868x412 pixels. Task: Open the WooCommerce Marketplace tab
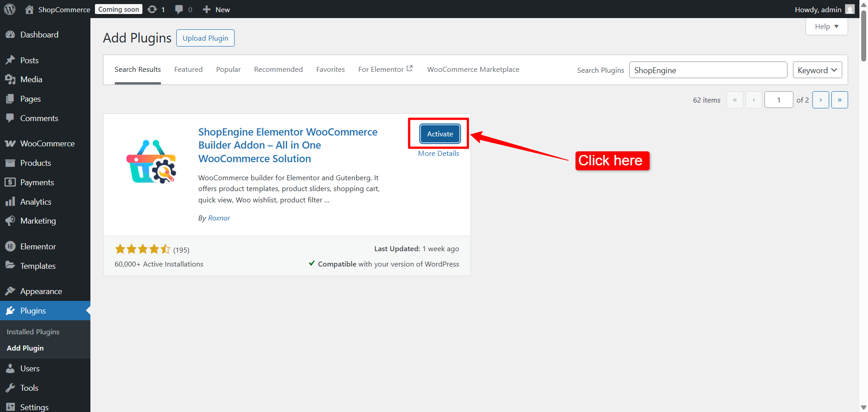[473, 69]
